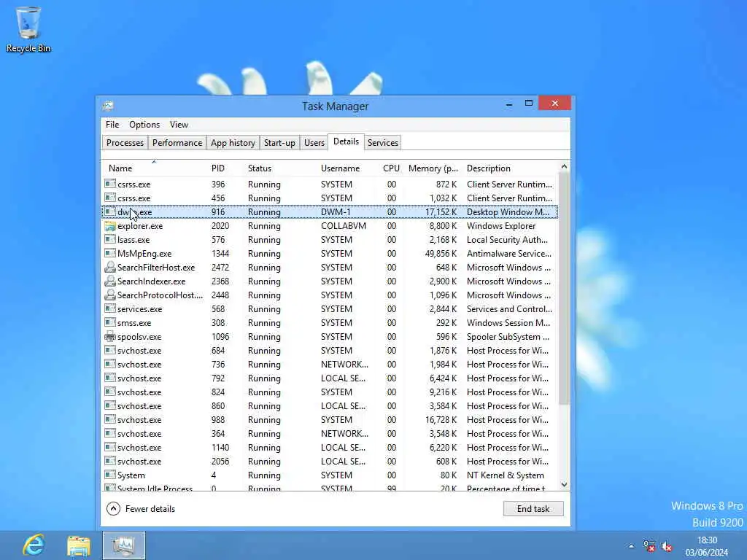The width and height of the screenshot is (747, 560).
Task: Click icon of svchost.exe PID 988
Action: [110, 419]
